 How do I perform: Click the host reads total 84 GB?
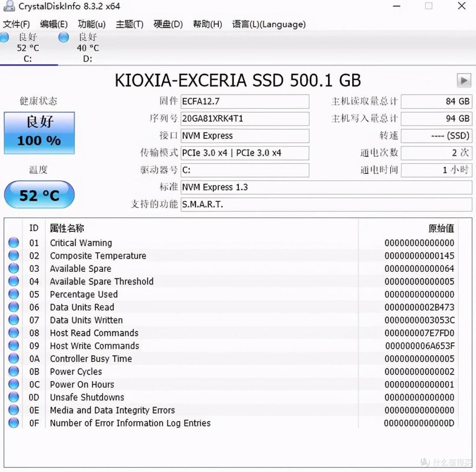click(436, 101)
